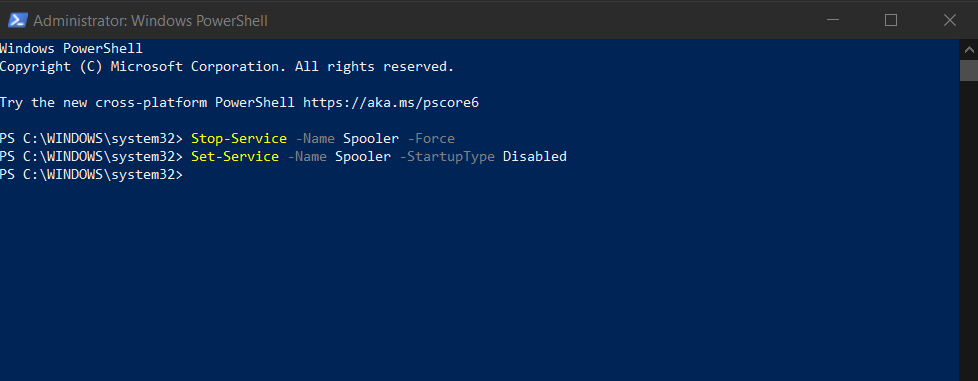978x381 pixels.
Task: Click the Disabled value text
Action: pos(535,157)
